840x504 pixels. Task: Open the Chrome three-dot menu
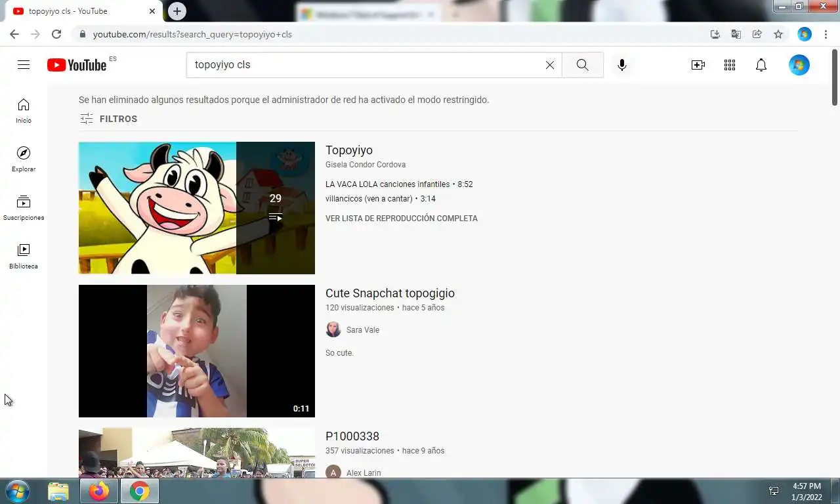(x=826, y=34)
